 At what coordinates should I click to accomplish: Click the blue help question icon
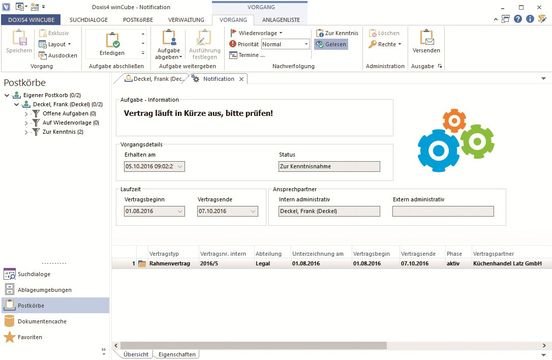518,19
